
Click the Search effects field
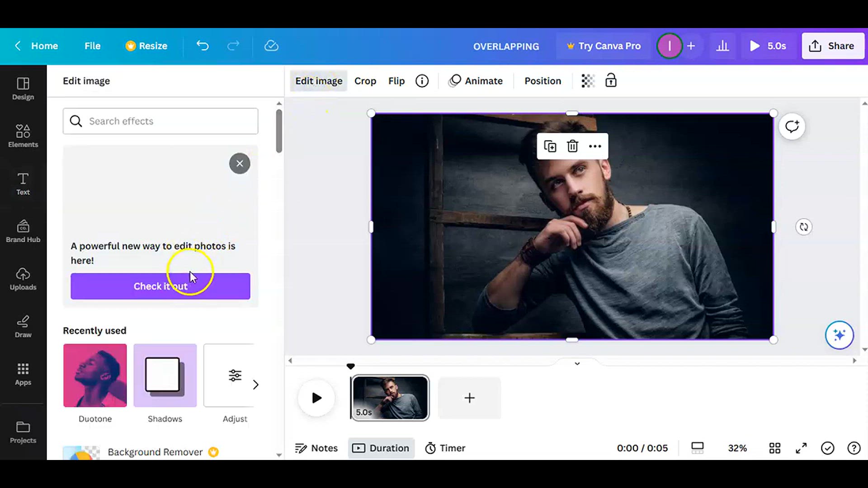160,121
